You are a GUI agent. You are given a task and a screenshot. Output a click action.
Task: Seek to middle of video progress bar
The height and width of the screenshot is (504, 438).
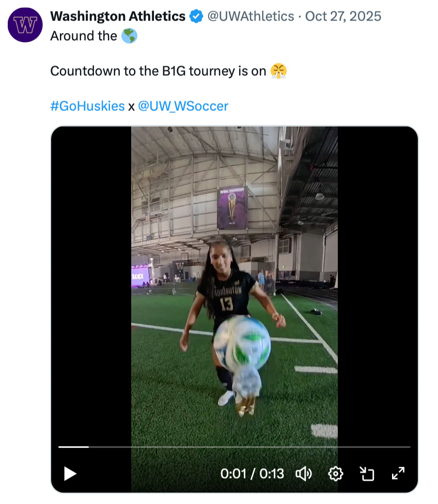tap(234, 447)
